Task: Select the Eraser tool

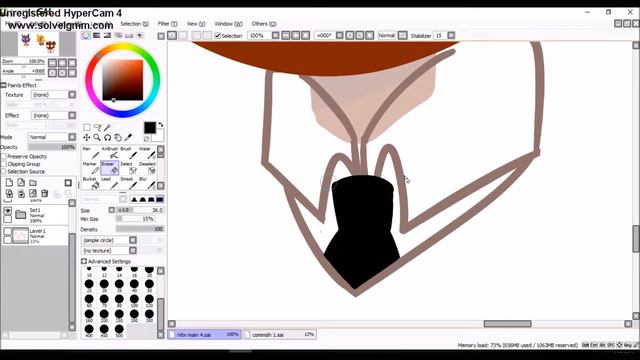Action: [109, 168]
